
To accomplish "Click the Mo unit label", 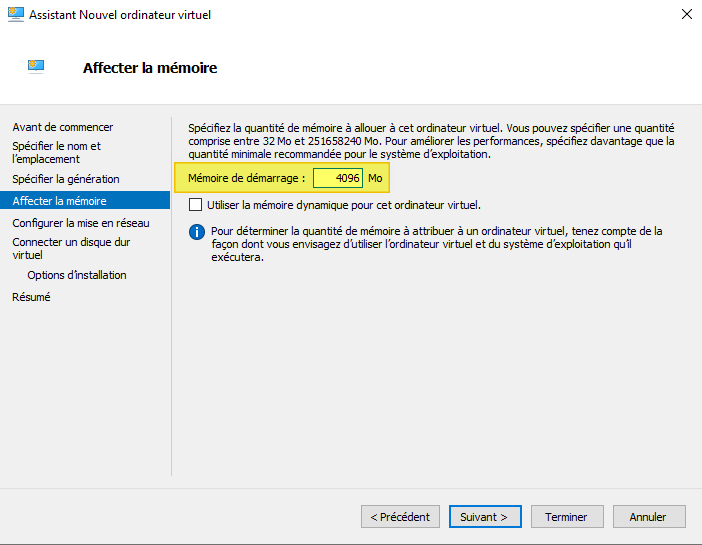I will coord(375,178).
